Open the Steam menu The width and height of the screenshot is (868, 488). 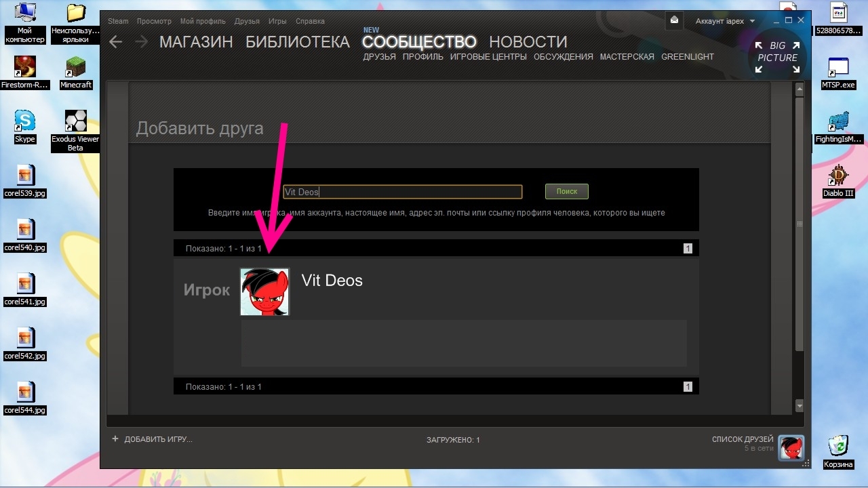tap(118, 22)
